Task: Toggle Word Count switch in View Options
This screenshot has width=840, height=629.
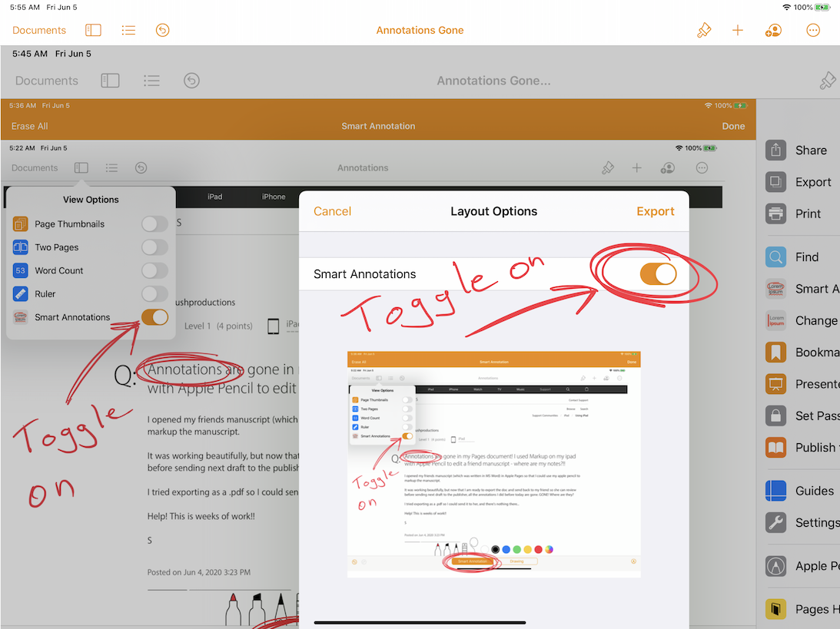Action: point(154,270)
